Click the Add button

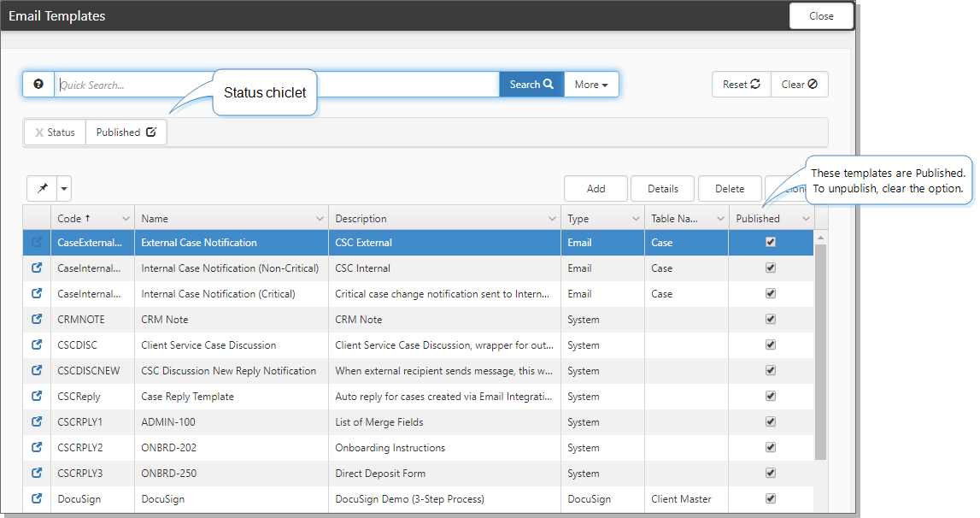pyautogui.click(x=596, y=189)
